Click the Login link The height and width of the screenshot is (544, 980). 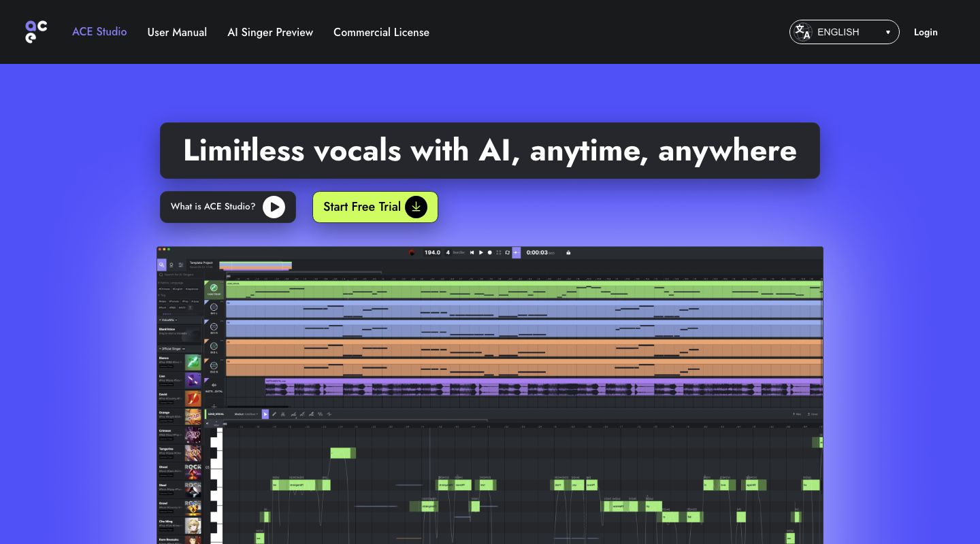coord(926,32)
